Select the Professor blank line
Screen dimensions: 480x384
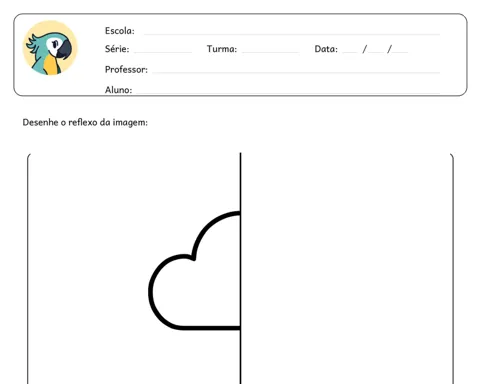pos(296,72)
